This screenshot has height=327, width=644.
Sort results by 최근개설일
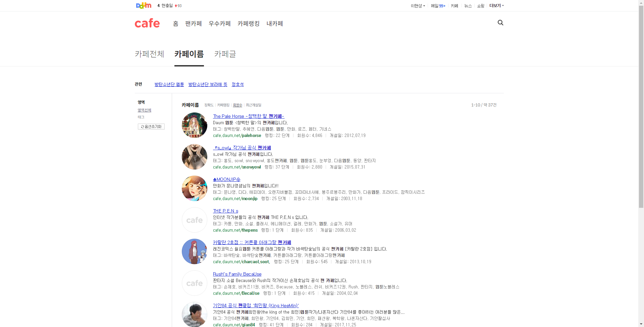[x=254, y=105]
